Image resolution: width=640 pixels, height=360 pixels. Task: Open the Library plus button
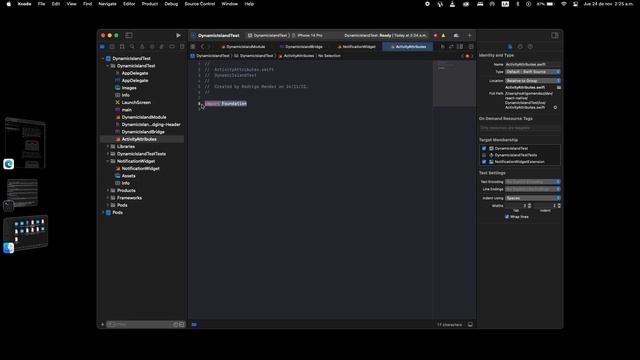coord(469,36)
